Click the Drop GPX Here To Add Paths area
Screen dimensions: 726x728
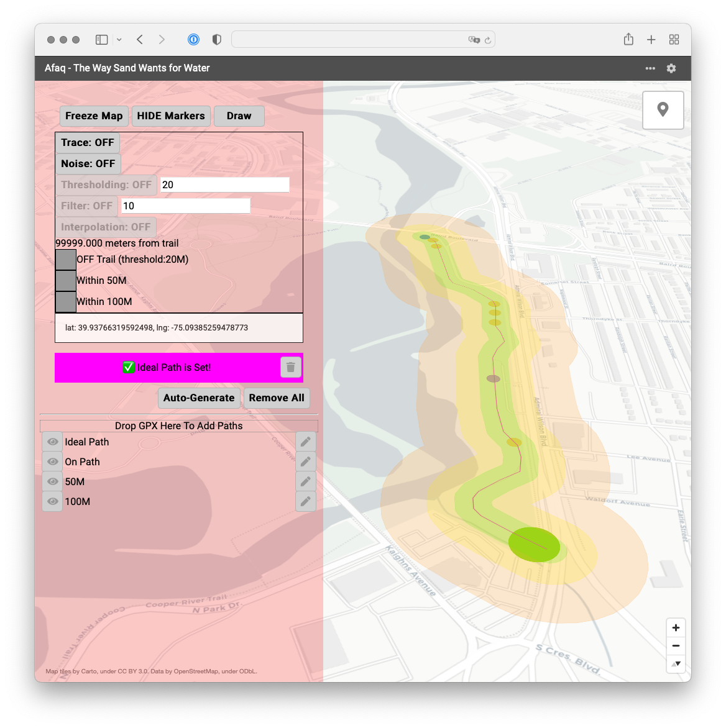point(179,425)
